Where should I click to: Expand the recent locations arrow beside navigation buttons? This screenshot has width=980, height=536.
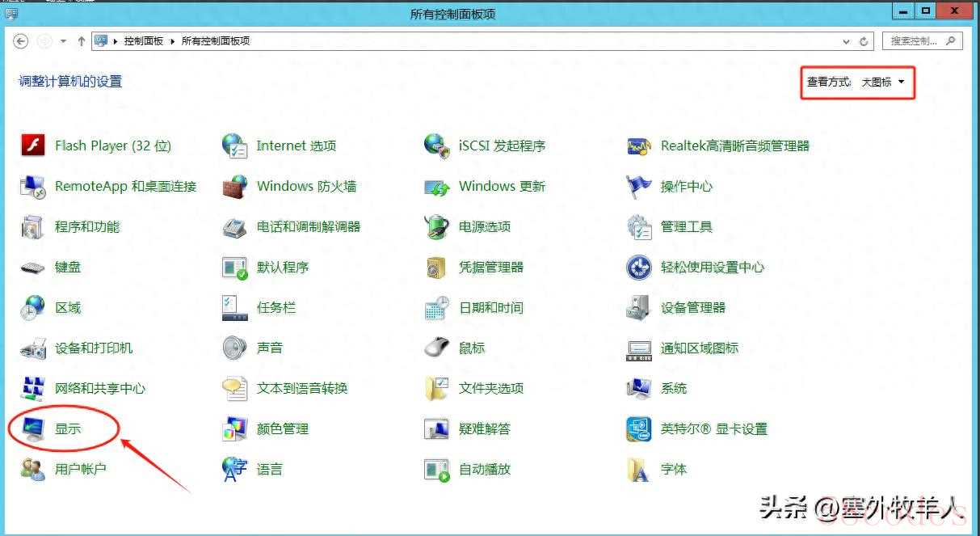tap(63, 41)
